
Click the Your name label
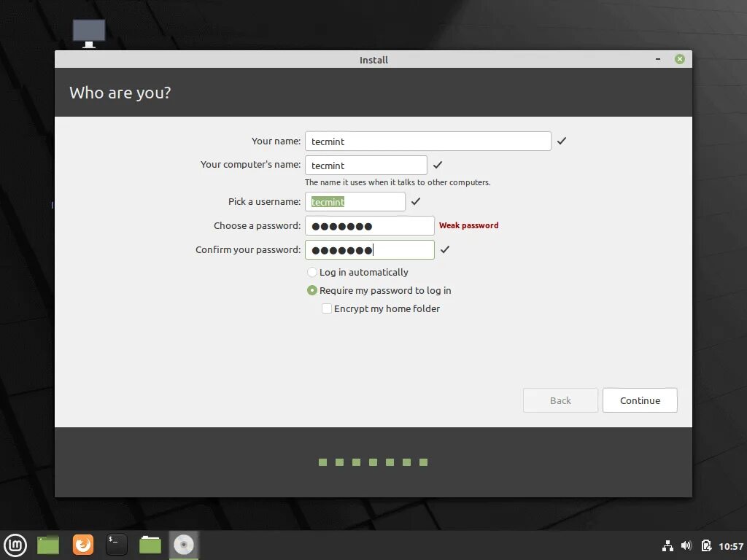276,141
